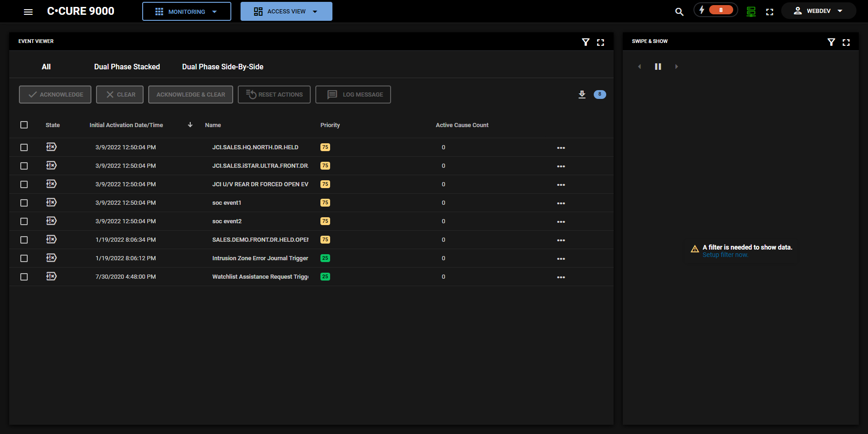Switch to the Dual Phase Stacked tab

tap(127, 67)
